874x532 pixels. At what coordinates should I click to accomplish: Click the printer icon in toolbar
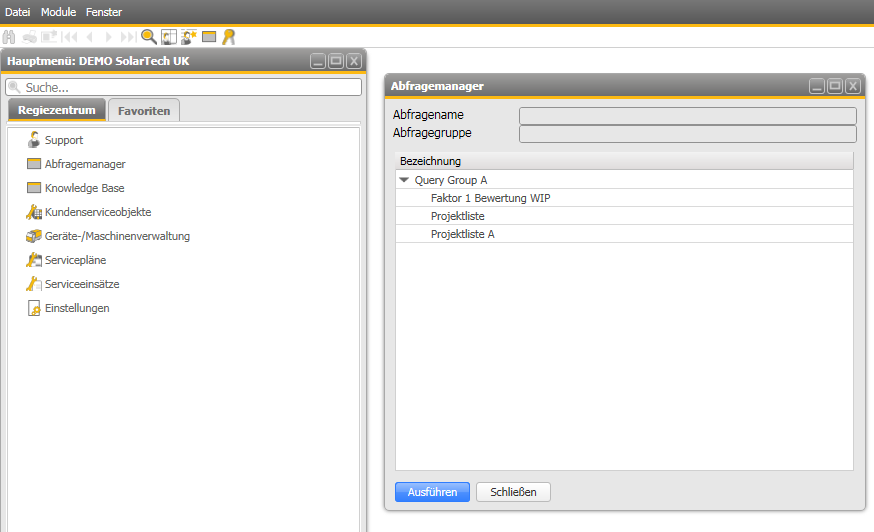click(x=30, y=37)
